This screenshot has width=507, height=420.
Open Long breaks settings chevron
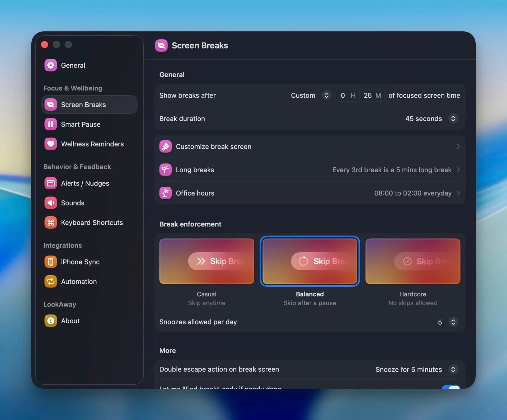458,170
